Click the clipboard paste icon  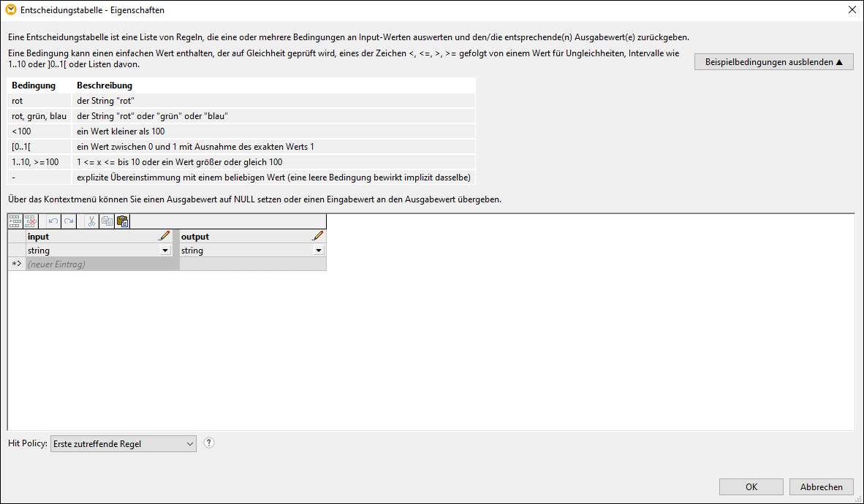122,221
